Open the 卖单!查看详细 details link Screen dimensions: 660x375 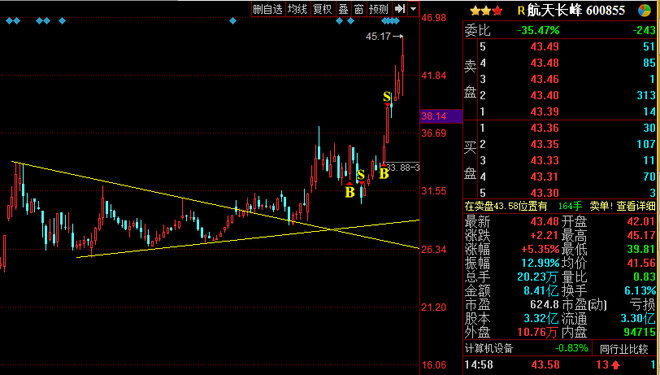[x=622, y=206]
